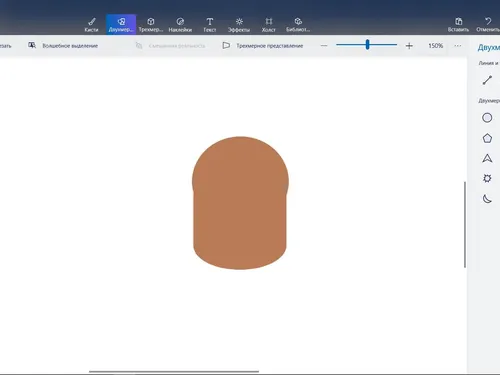Image resolution: width=500 pixels, height=375 pixels.
Task: Open the Холст canvas settings
Action: coord(269,25)
